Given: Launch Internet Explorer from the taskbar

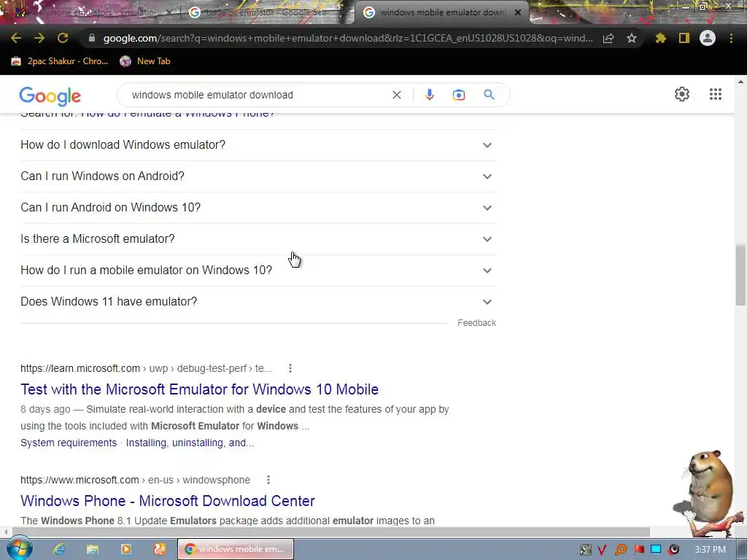Looking at the screenshot, I should 59,549.
